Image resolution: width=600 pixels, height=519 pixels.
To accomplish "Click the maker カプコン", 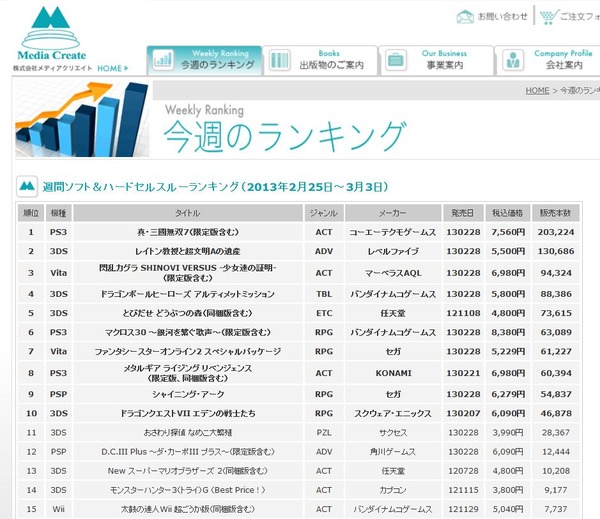I will coord(393,490).
